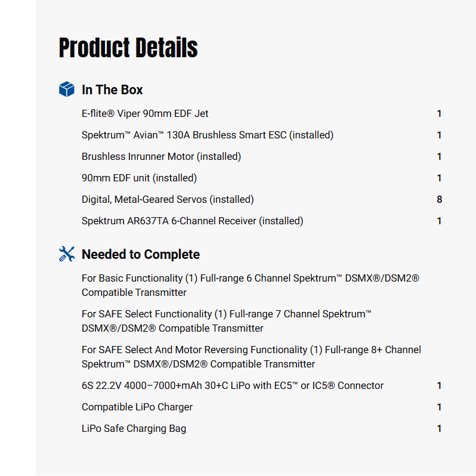
Task: Click quantity 1 beside E-flite Viper Jet
Action: click(x=440, y=113)
